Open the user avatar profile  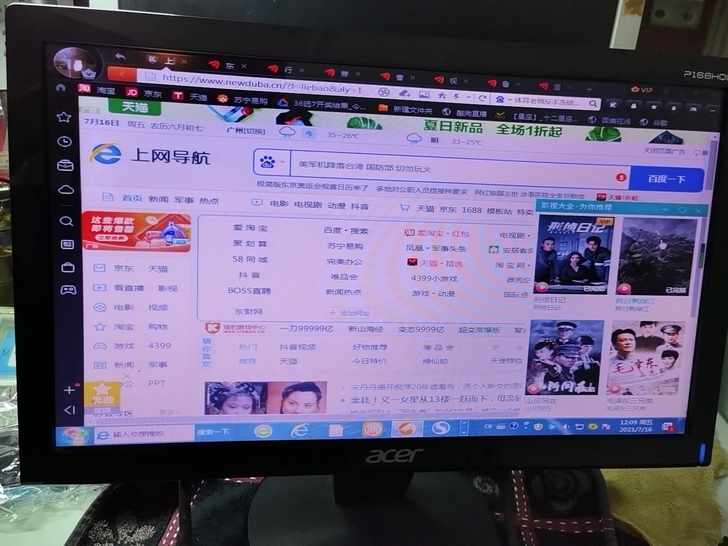pos(75,61)
